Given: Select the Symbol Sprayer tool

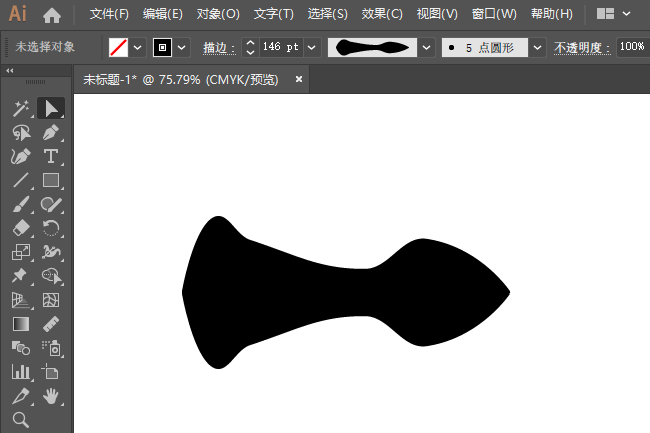Looking at the screenshot, I should click(x=51, y=348).
